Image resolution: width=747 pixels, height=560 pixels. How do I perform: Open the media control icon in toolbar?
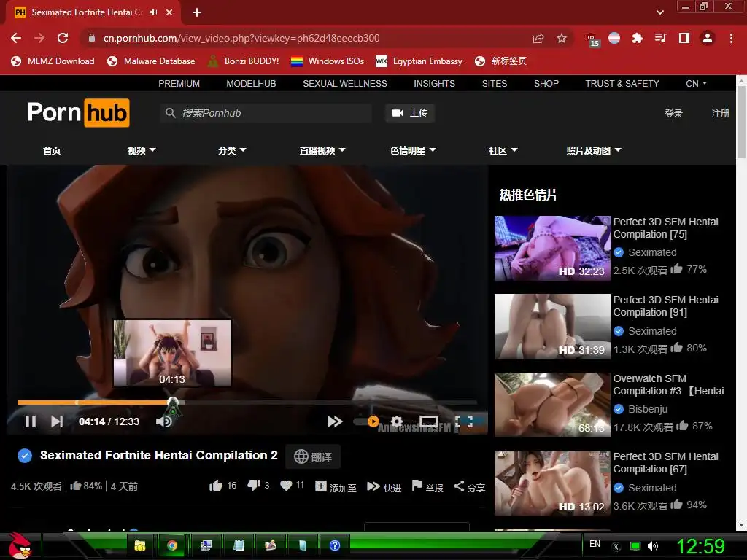(660, 38)
